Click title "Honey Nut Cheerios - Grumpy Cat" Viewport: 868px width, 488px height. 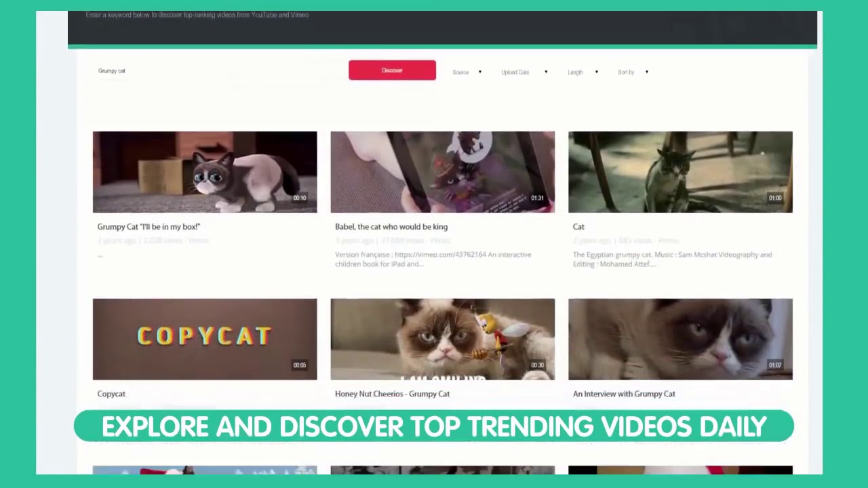(392, 394)
